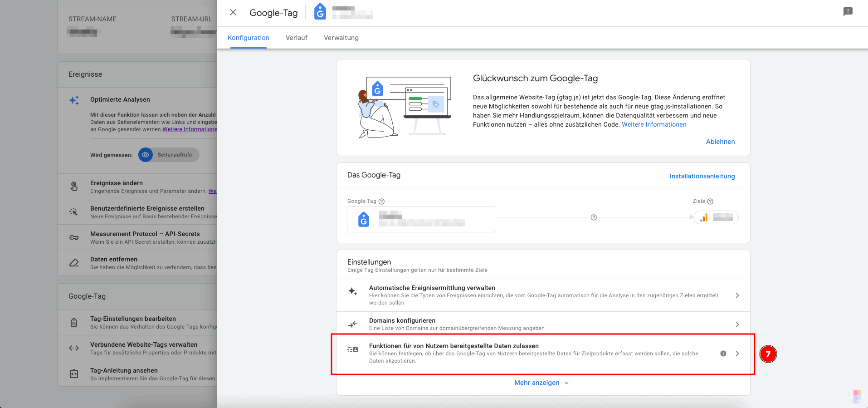
Task: Click sparkle icon for Automatische Ereignisermittlung
Action: click(353, 291)
